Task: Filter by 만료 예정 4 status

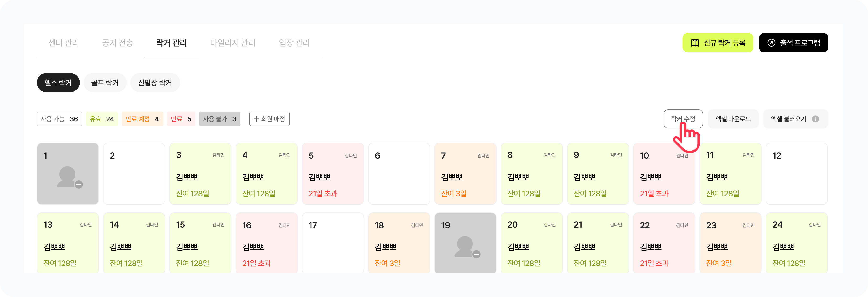Action: tap(142, 119)
